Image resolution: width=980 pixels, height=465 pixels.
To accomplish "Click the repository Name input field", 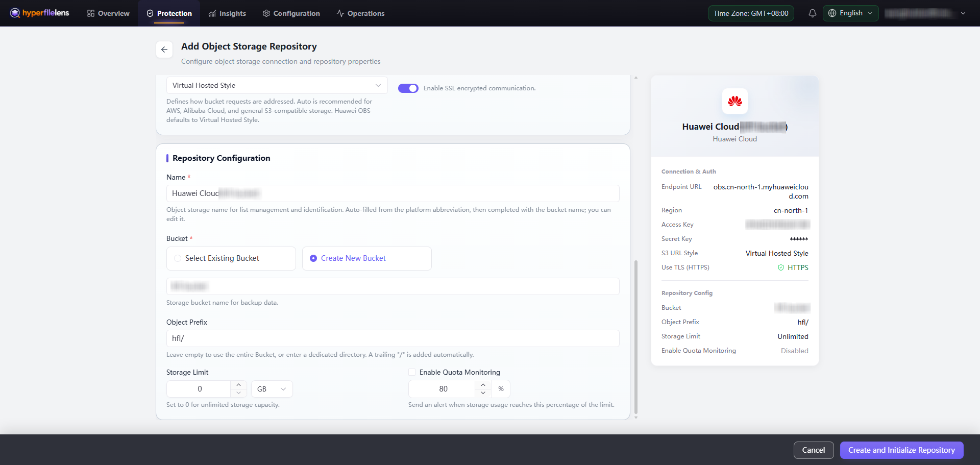I will (393, 193).
